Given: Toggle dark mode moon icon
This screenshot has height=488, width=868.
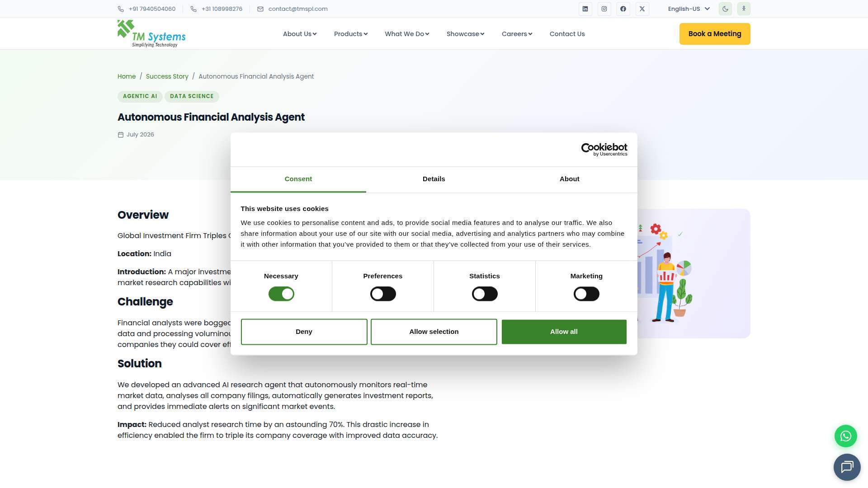Looking at the screenshot, I should [725, 9].
